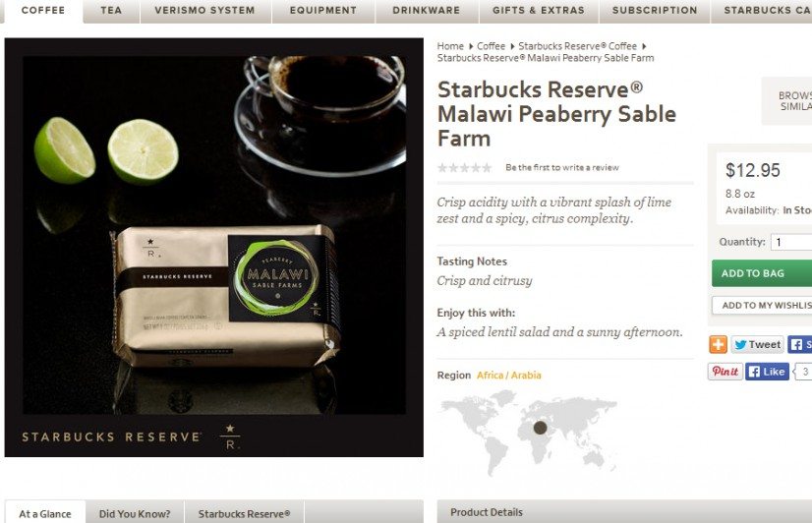Click the Starbucks Reserve product image

[x=214, y=247]
